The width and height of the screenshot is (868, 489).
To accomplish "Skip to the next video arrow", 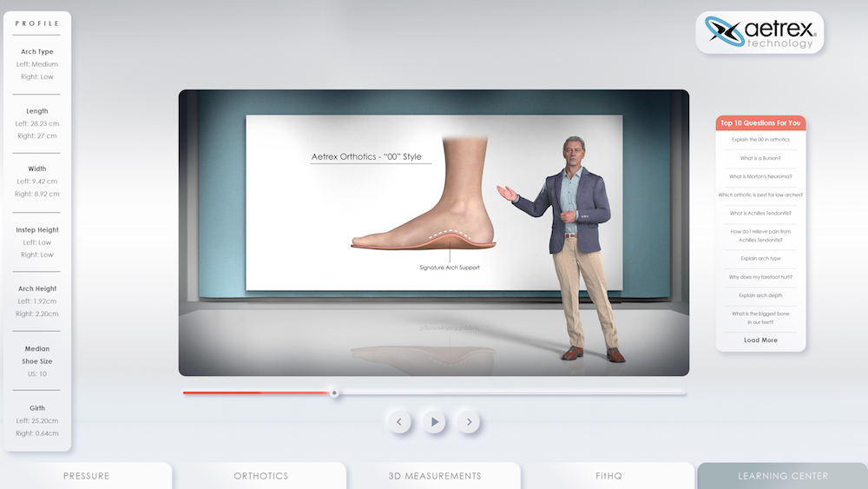I will 469,422.
